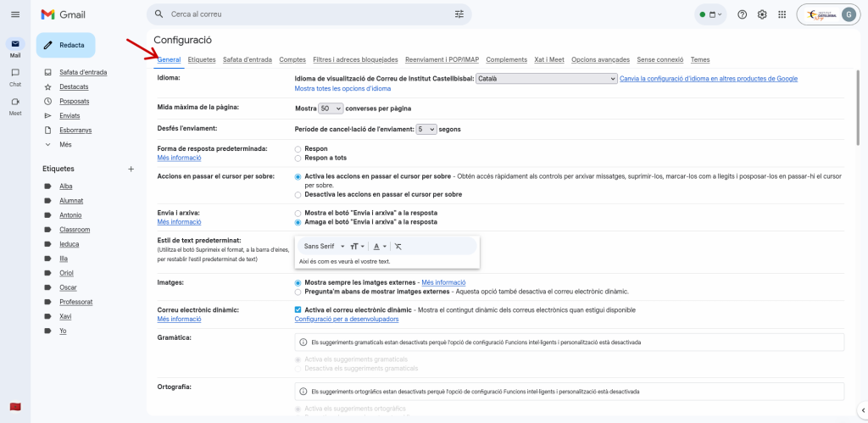The width and height of the screenshot is (868, 423).
Task: Open the undo send seconds dropdown
Action: [x=426, y=129]
